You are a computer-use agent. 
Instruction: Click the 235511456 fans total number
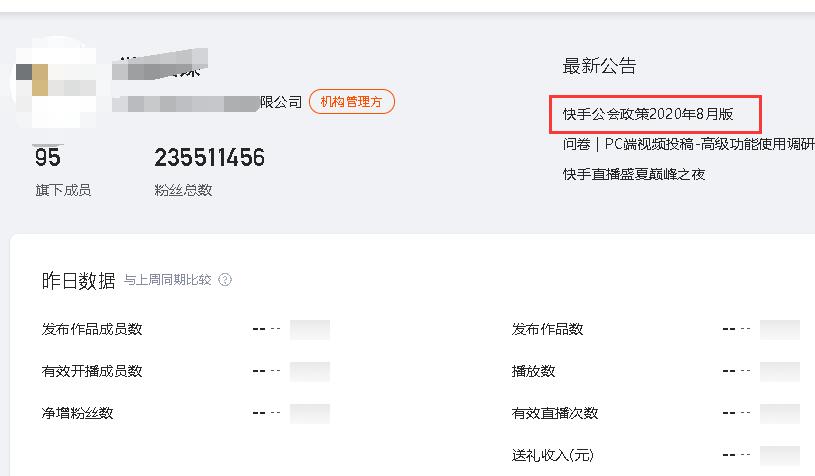209,158
